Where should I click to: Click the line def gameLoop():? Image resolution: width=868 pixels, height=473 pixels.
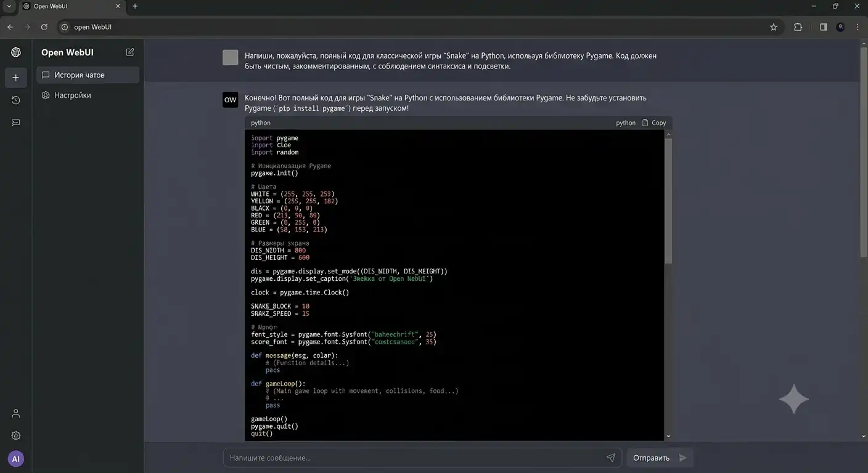[x=278, y=384]
